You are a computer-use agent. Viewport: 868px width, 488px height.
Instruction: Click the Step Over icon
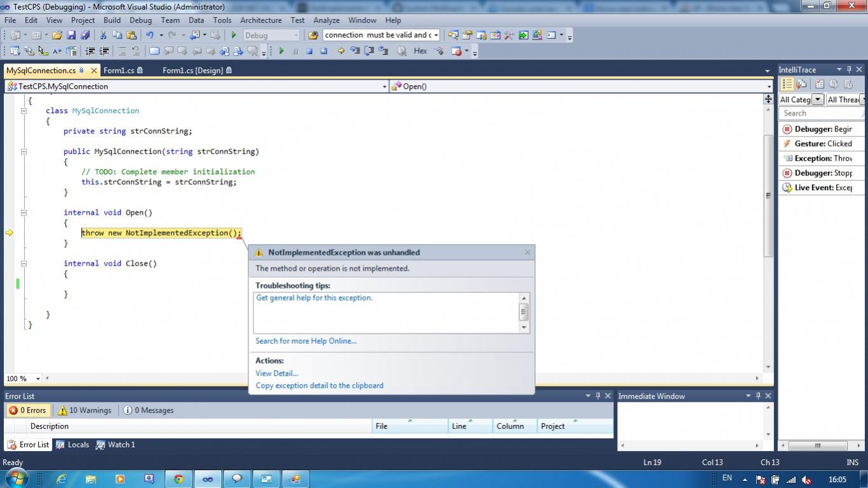(369, 51)
